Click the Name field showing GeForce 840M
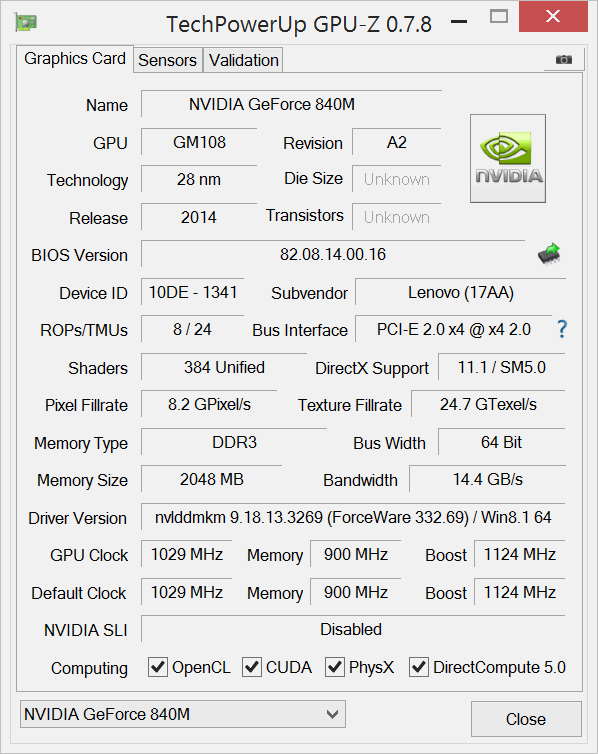The height and width of the screenshot is (754, 598). [291, 104]
